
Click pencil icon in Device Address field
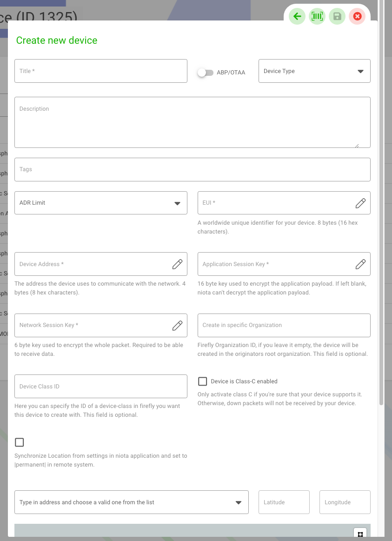pos(177,264)
